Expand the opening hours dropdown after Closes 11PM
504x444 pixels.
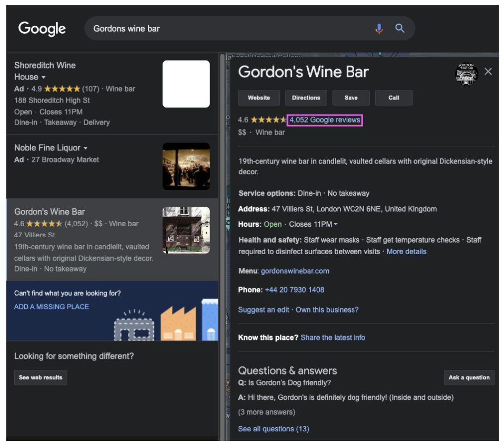tap(336, 224)
